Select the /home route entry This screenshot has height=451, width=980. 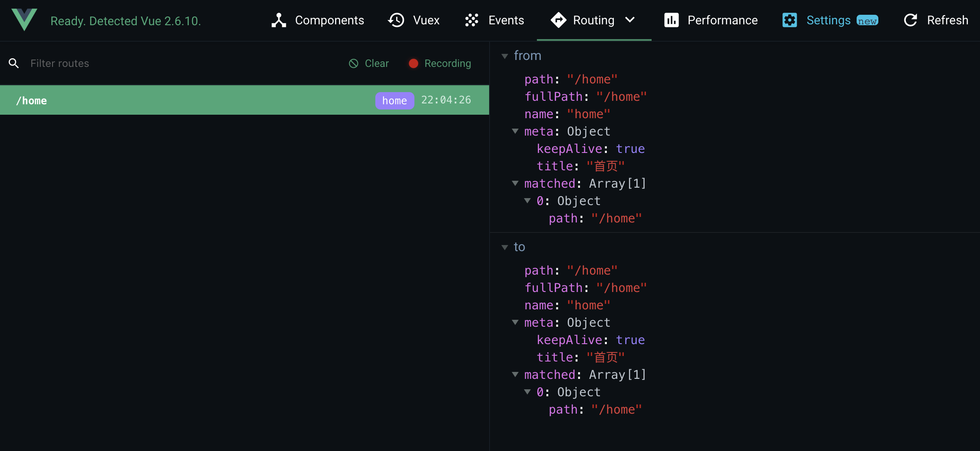(x=245, y=100)
